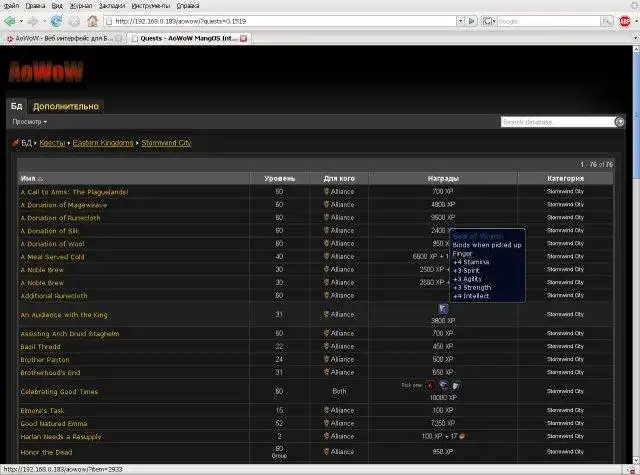640x475 pixels.
Task: Close the Quests - AoWoW tab
Action: coord(244,38)
